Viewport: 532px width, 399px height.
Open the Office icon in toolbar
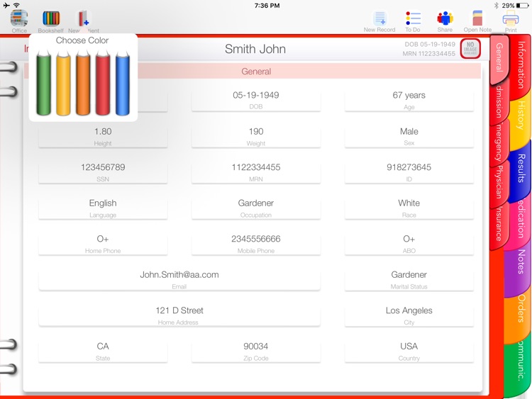coord(19,18)
